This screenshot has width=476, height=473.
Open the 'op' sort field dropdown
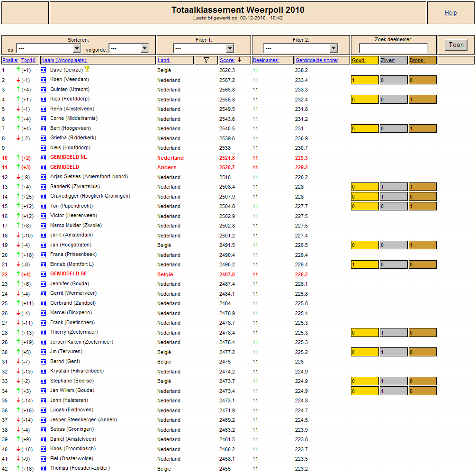tap(45, 48)
